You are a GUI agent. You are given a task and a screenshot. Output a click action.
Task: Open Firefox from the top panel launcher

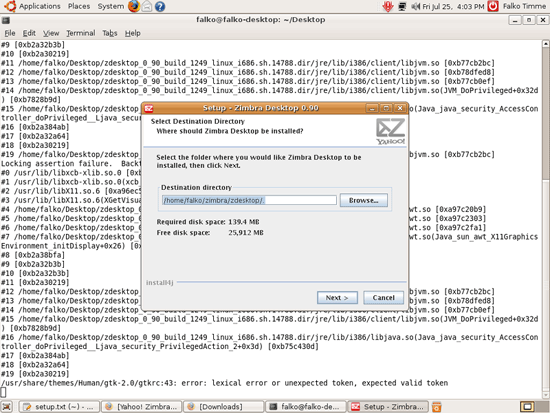(x=134, y=6)
